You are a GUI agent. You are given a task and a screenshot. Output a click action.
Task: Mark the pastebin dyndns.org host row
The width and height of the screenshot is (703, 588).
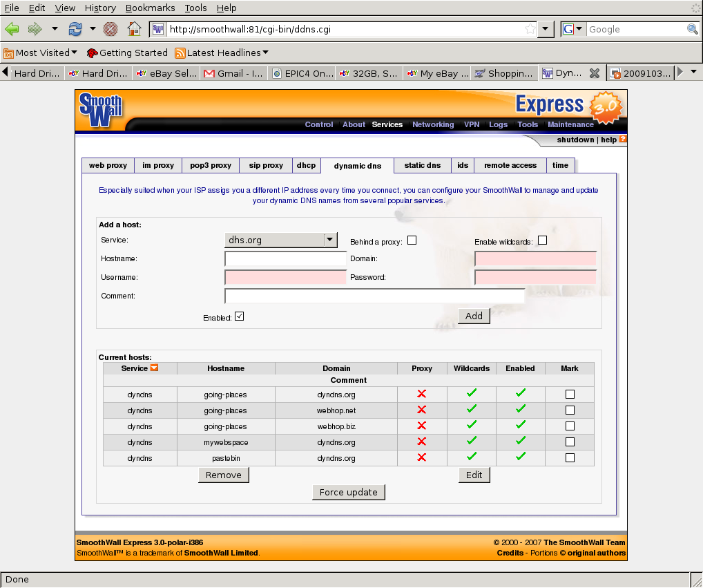pos(570,457)
